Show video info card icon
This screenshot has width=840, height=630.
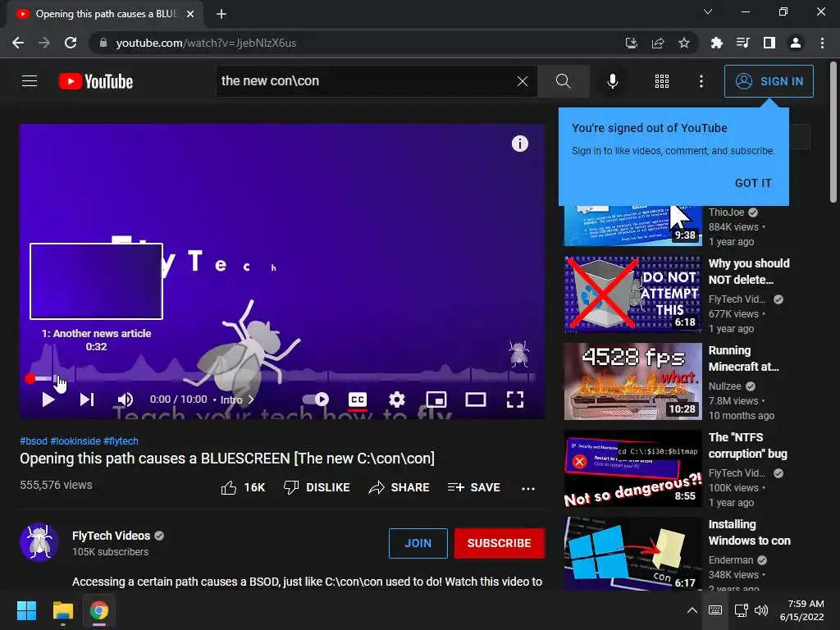tap(519, 144)
